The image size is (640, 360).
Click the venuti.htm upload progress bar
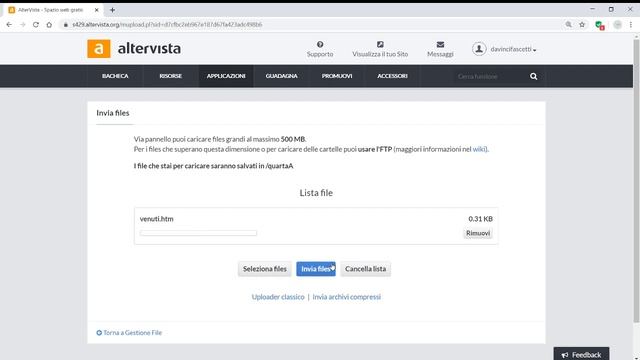[x=198, y=233]
